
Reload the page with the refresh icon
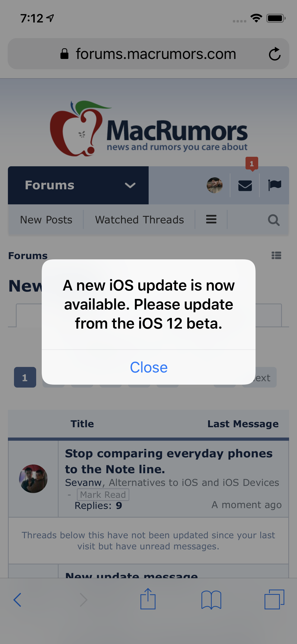tap(275, 54)
